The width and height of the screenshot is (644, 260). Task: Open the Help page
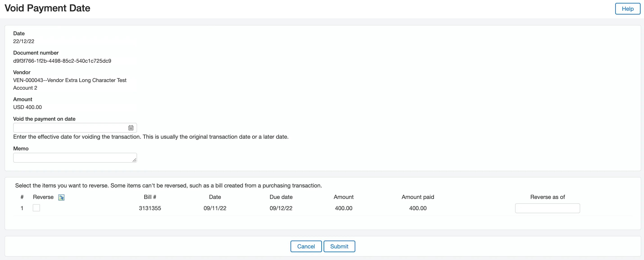coord(628,9)
